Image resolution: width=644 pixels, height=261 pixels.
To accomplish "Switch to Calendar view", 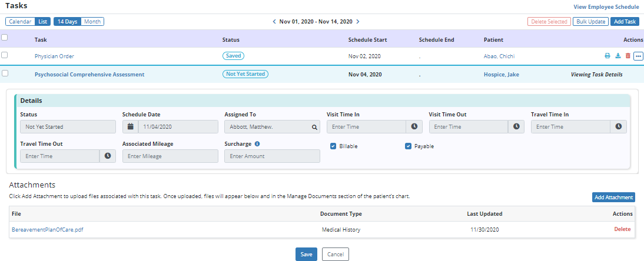I will tap(19, 22).
